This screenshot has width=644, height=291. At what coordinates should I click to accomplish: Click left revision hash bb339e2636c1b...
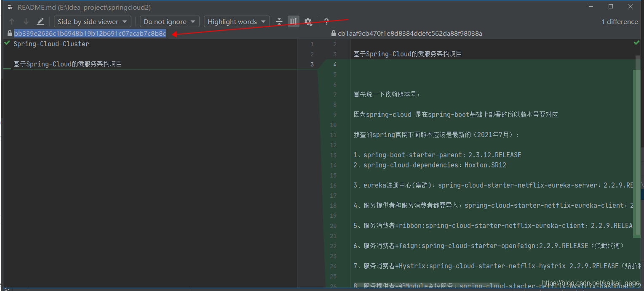tap(90, 33)
